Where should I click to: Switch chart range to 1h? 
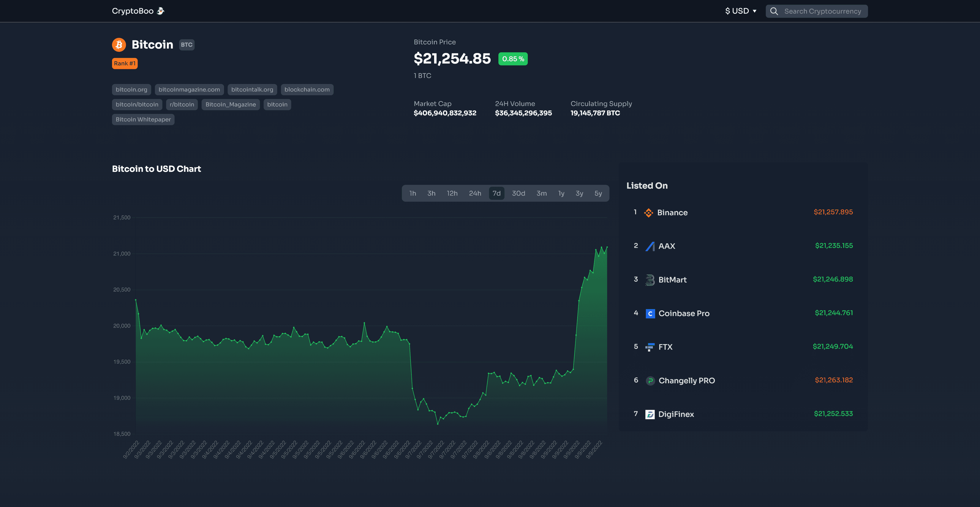(412, 193)
